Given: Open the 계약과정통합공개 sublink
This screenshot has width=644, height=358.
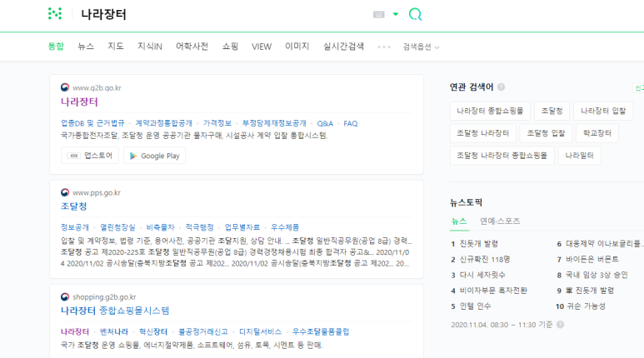Looking at the screenshot, I should [x=163, y=123].
